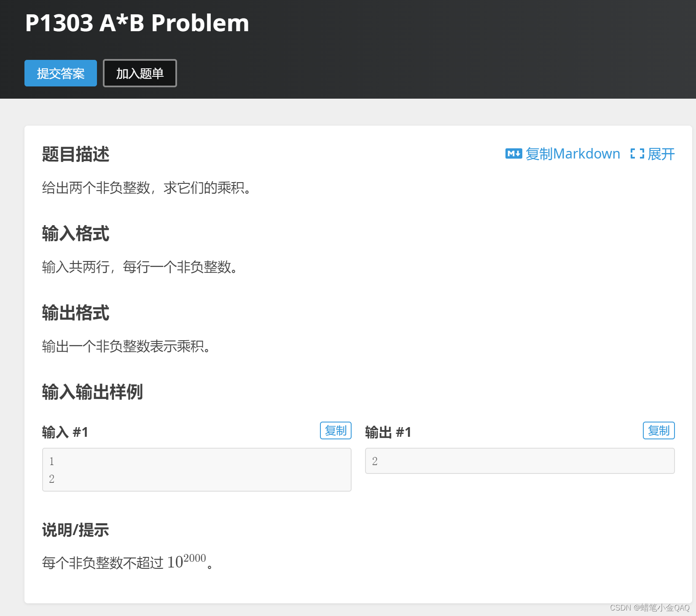Click the 输入输出样例 heading
This screenshot has height=616, width=696.
[x=93, y=392]
